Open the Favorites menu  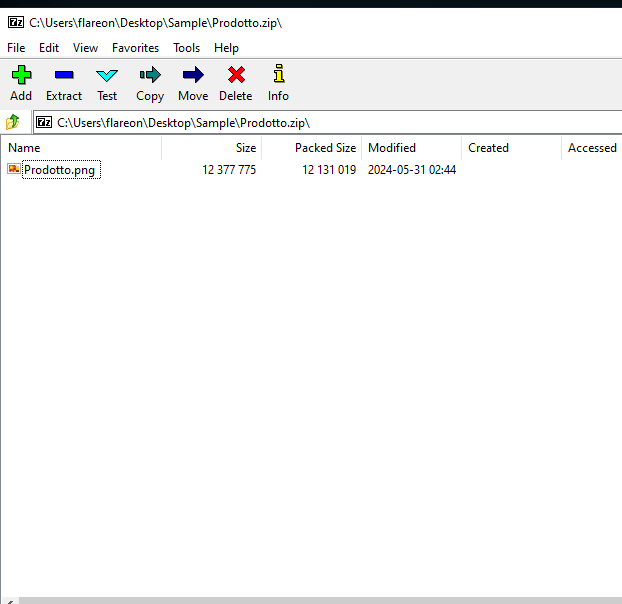(x=135, y=47)
